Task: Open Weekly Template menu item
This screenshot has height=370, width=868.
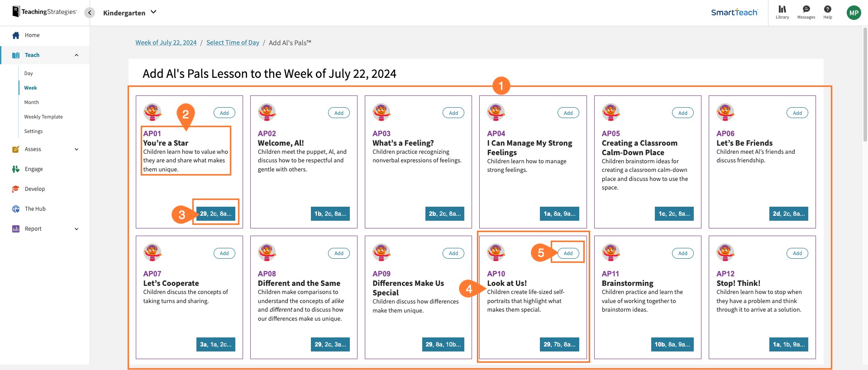Action: tap(43, 117)
